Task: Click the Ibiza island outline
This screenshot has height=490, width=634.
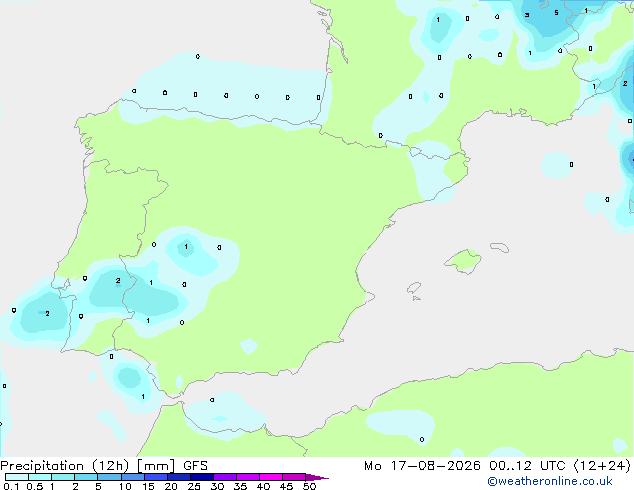Action: click(414, 289)
